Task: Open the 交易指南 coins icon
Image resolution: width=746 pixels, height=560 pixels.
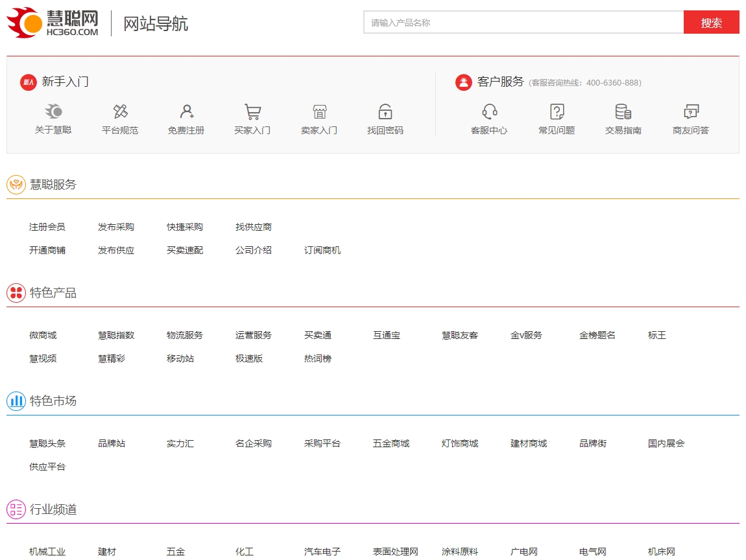Action: tap(623, 111)
